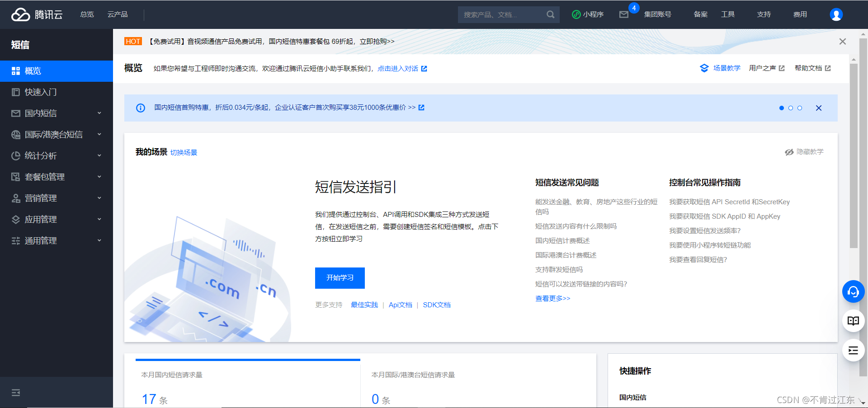Expand the 套餐包管理 menu chevron

coord(99,177)
